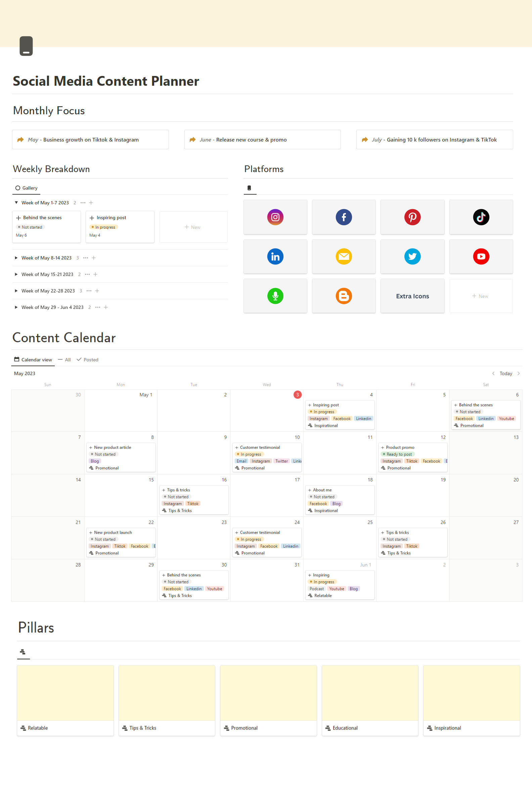Open Customer testimonial event on May 24
The image size is (532, 794).
click(x=267, y=542)
